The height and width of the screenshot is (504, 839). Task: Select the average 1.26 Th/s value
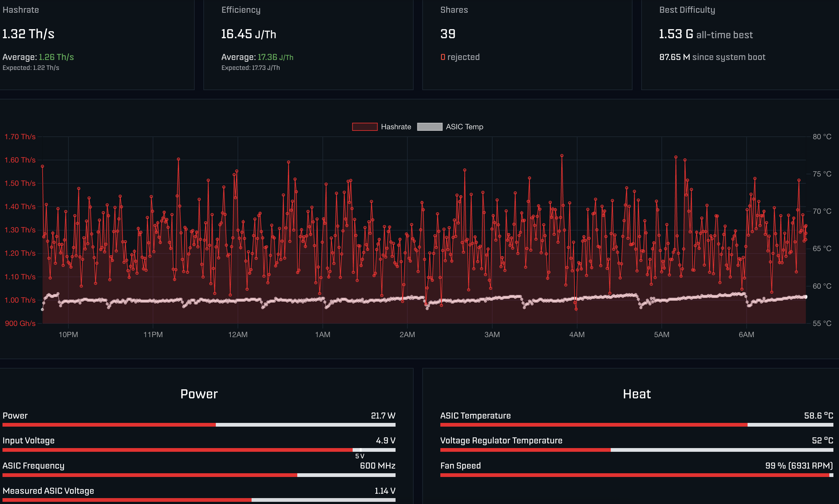[x=56, y=57]
